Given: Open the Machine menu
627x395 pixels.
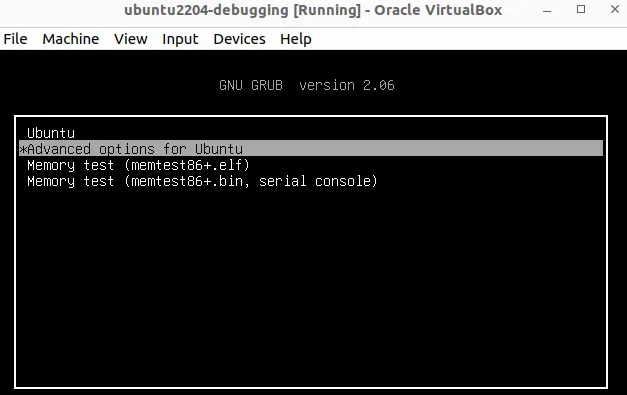Looking at the screenshot, I should pos(70,39).
